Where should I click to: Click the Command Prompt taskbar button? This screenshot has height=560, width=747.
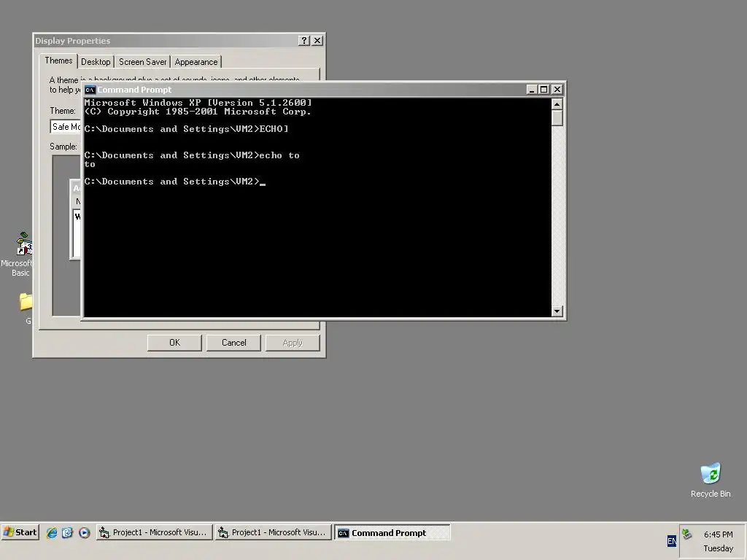click(392, 532)
